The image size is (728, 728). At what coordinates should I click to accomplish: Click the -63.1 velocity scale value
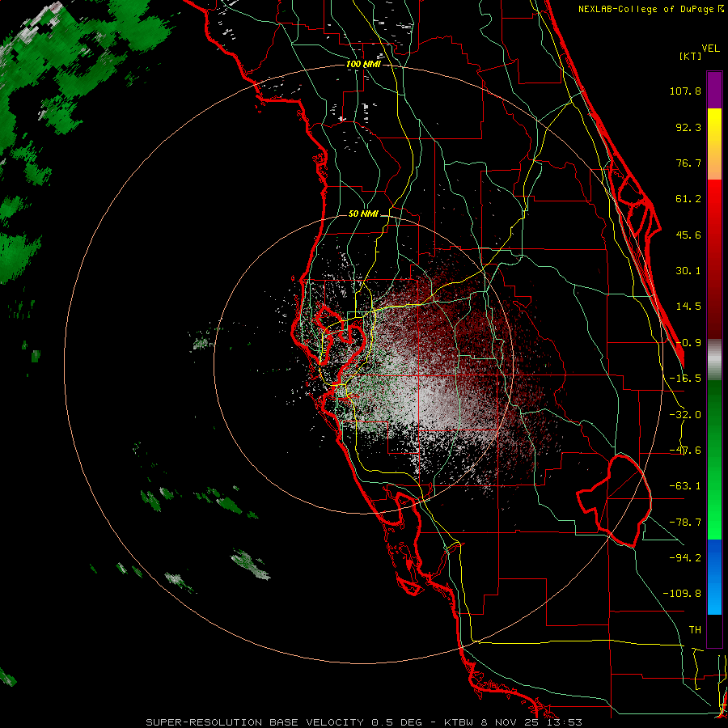tap(685, 486)
